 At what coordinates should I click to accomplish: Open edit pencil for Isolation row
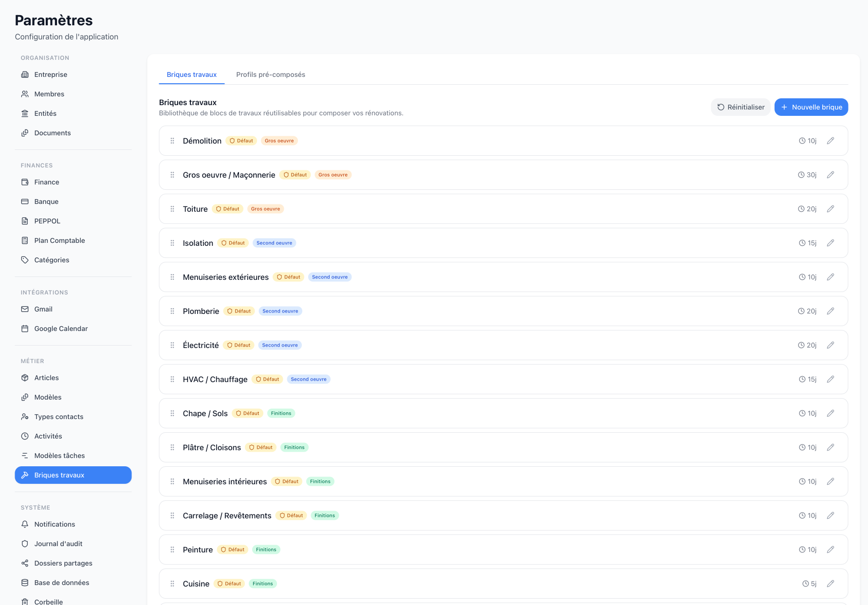[831, 243]
